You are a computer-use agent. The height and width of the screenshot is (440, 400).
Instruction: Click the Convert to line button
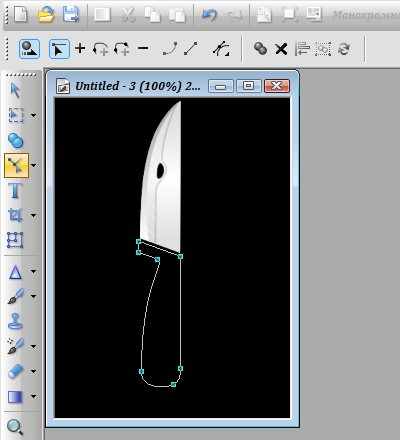[191, 49]
